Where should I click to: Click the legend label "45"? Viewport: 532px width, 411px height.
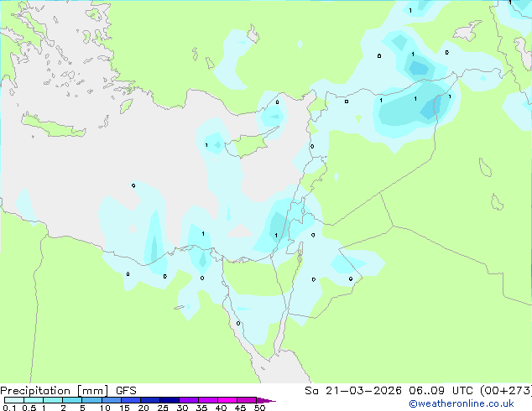240,408
